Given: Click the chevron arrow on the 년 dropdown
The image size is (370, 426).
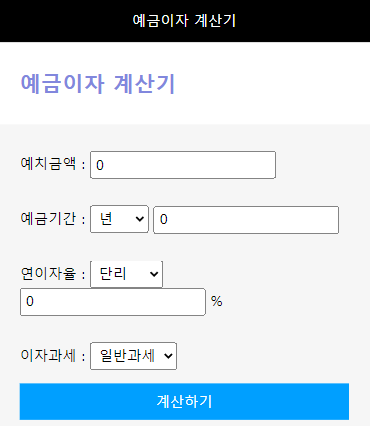Looking at the screenshot, I should 140,219.
